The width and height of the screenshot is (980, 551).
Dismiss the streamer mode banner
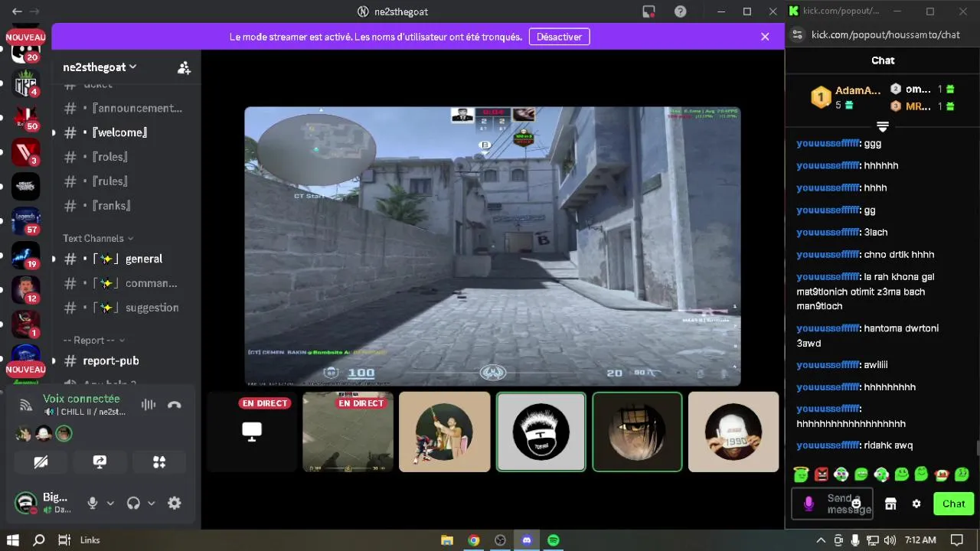click(765, 37)
